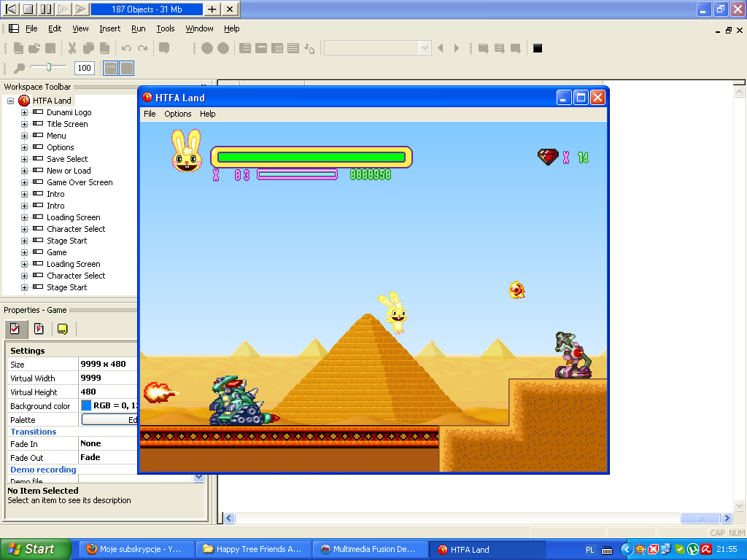Open the Data Elements icon
Image resolution: width=747 pixels, height=560 pixels.
309,48
